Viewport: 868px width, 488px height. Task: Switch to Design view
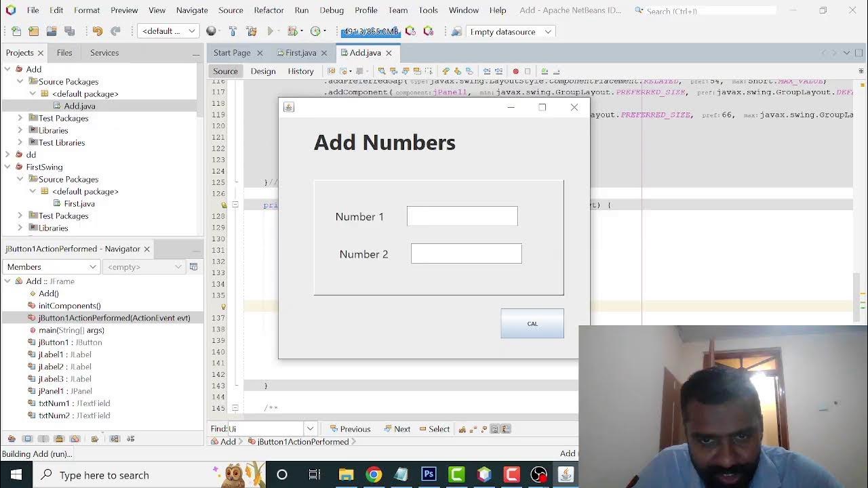[x=263, y=71]
